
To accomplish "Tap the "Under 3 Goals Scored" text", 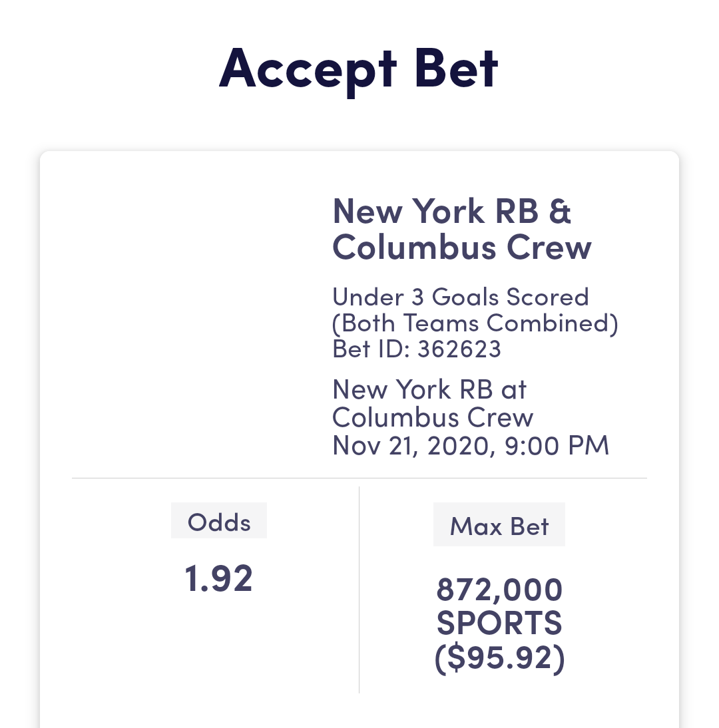I will coord(460,296).
